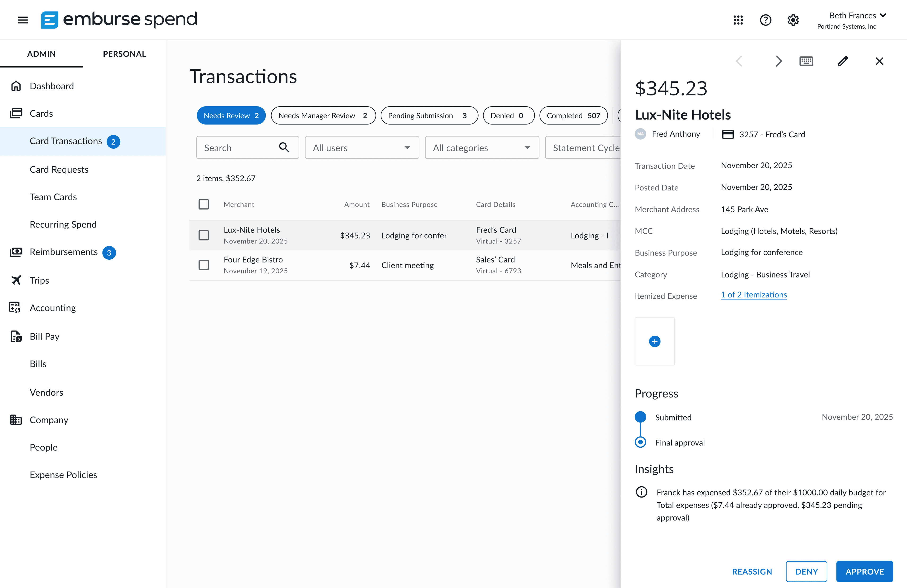The width and height of the screenshot is (907, 588).
Task: Add receipt with the plus icon
Action: (654, 341)
